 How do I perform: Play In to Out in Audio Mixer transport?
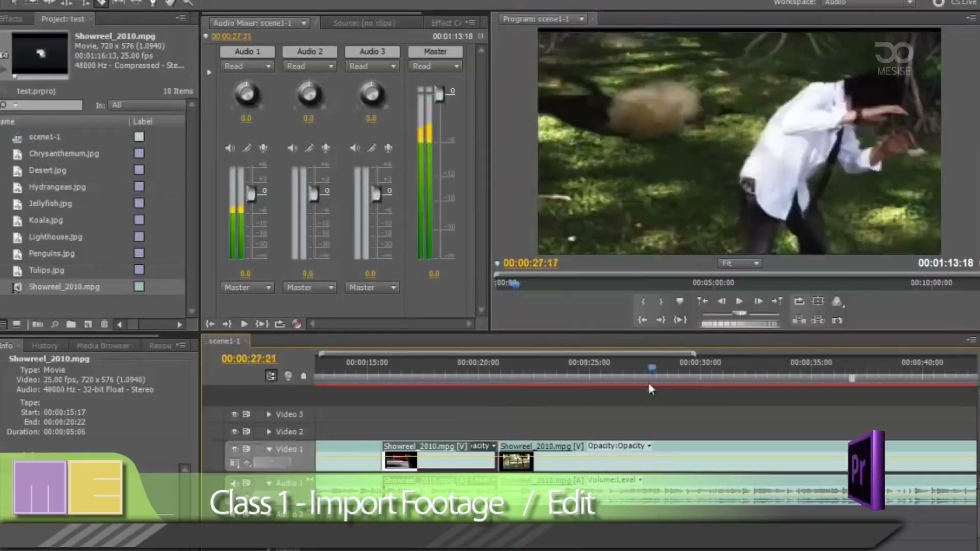[x=262, y=324]
